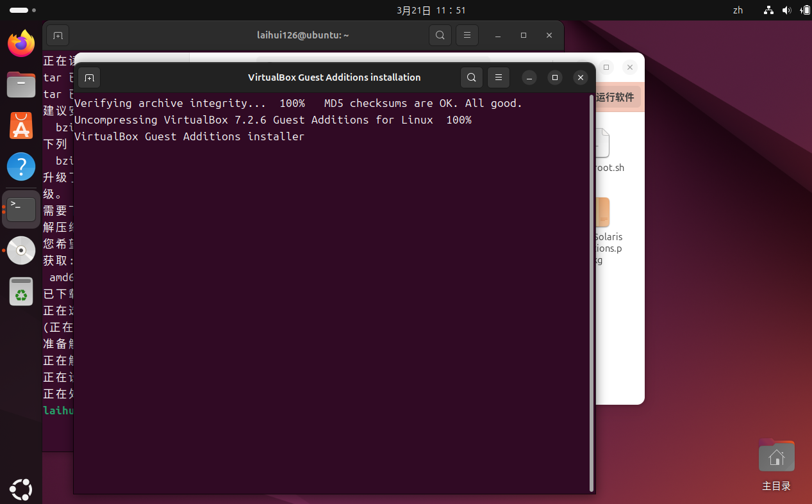Click search icon in VirtualBox installation terminal
The image size is (812, 504).
(x=471, y=77)
